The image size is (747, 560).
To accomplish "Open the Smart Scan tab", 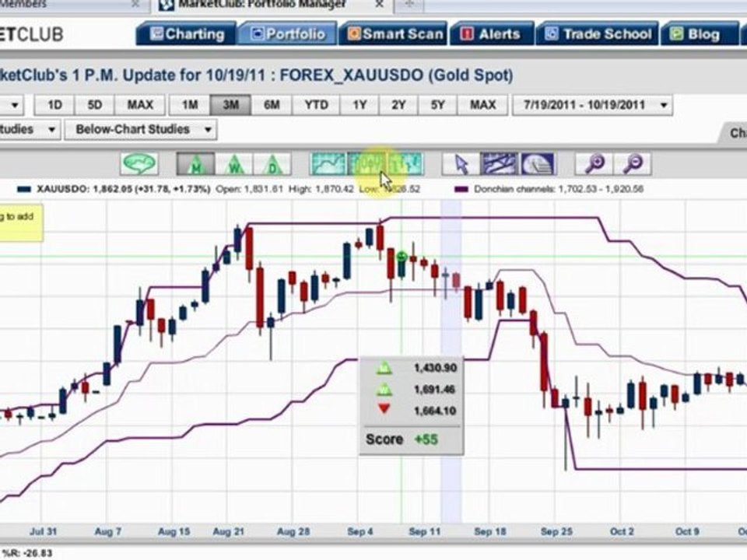I will [394, 33].
